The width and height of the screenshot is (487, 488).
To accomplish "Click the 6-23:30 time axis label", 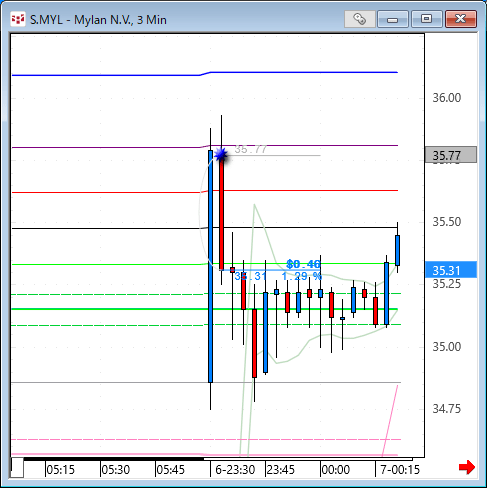I will (x=235, y=470).
